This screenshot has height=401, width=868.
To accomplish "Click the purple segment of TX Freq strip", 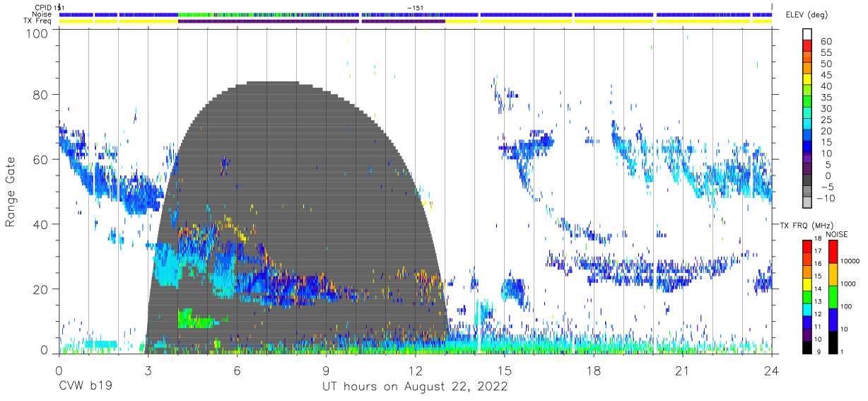I will (x=312, y=21).
